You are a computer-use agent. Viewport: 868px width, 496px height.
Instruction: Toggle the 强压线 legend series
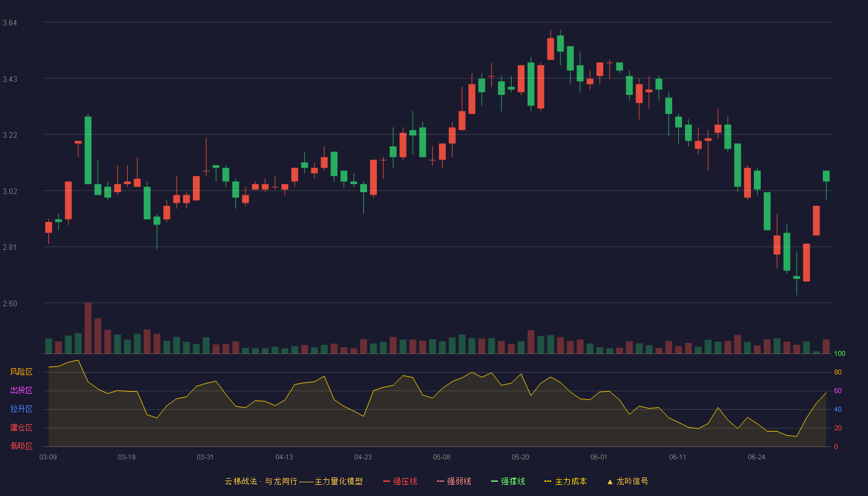pos(400,481)
